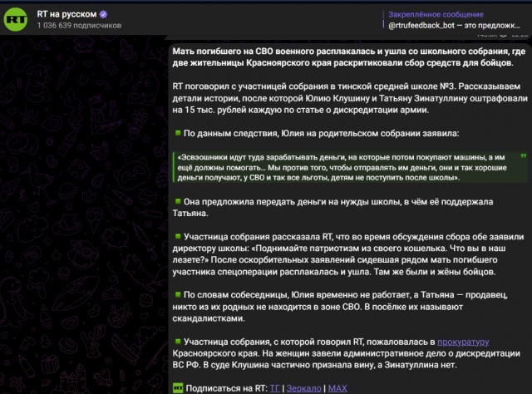Click green square bullet before 'Участница собрания рассказала'
Screen dimensions: 532x394
click(x=177, y=236)
